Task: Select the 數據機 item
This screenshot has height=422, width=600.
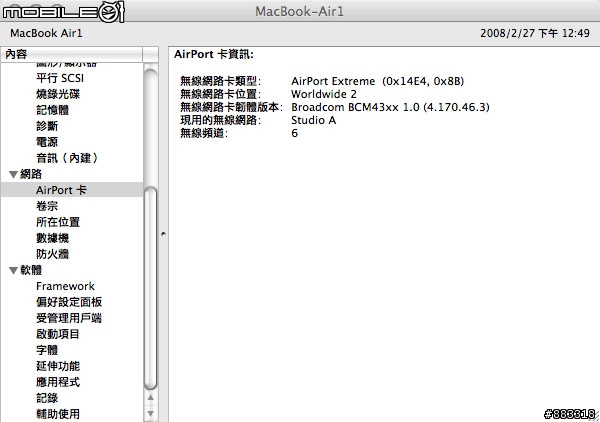Action: [52, 238]
